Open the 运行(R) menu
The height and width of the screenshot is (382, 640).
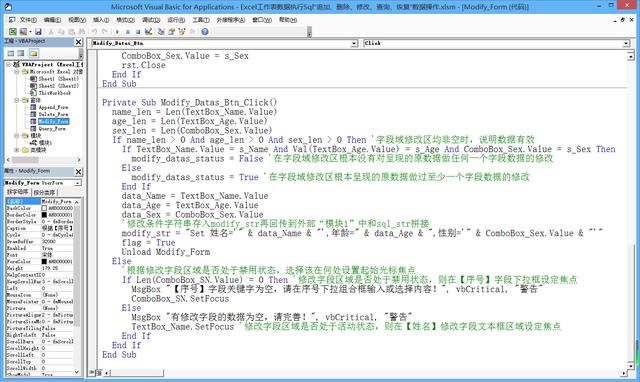[176, 20]
